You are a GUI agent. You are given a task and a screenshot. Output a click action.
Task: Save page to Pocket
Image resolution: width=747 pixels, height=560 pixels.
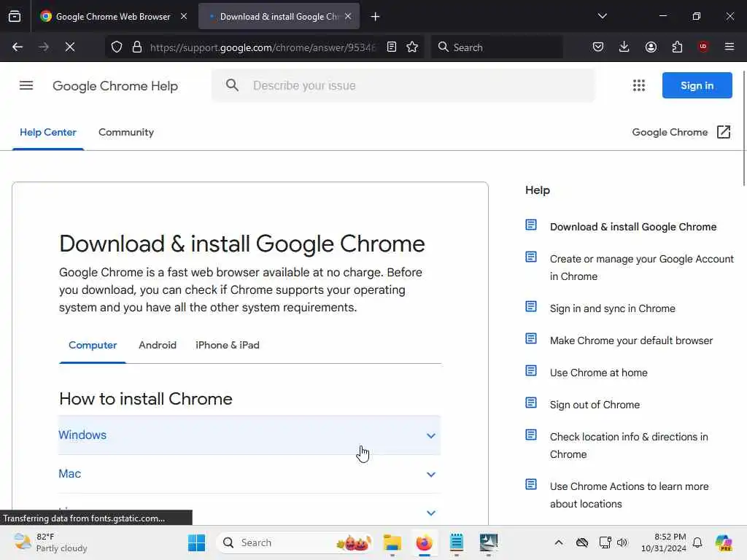pyautogui.click(x=598, y=47)
